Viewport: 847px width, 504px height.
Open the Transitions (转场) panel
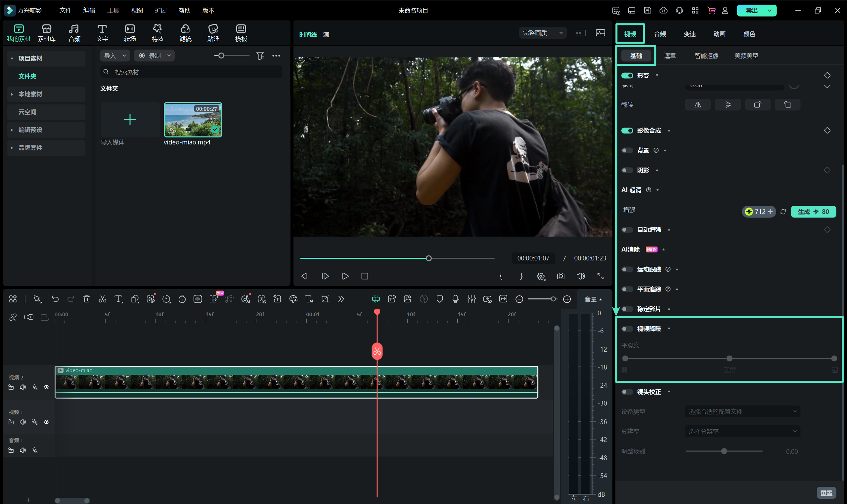pyautogui.click(x=130, y=33)
